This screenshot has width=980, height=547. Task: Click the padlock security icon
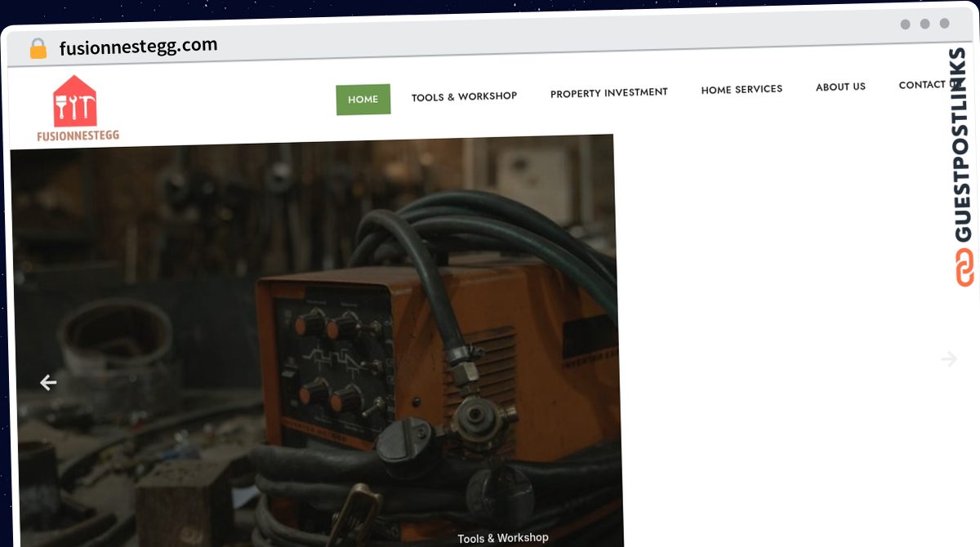(38, 49)
